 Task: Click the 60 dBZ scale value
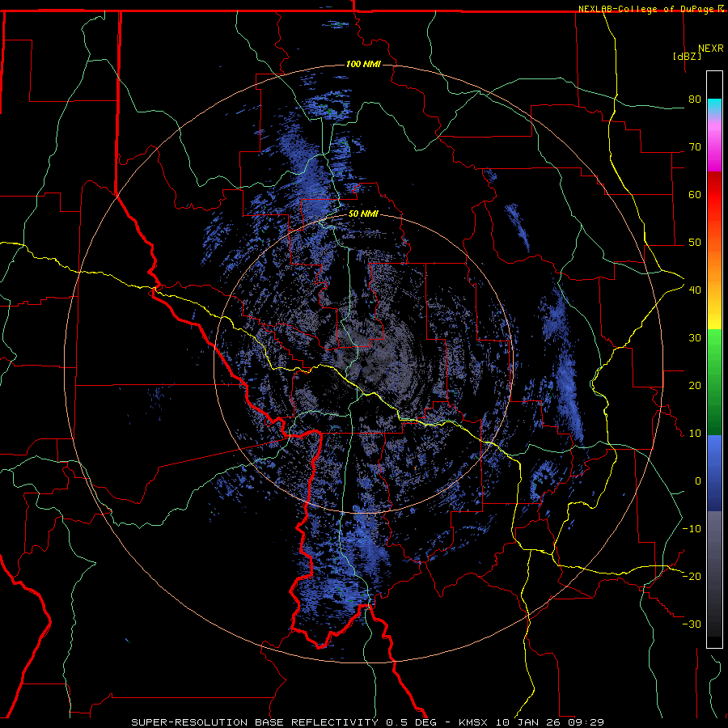click(695, 194)
